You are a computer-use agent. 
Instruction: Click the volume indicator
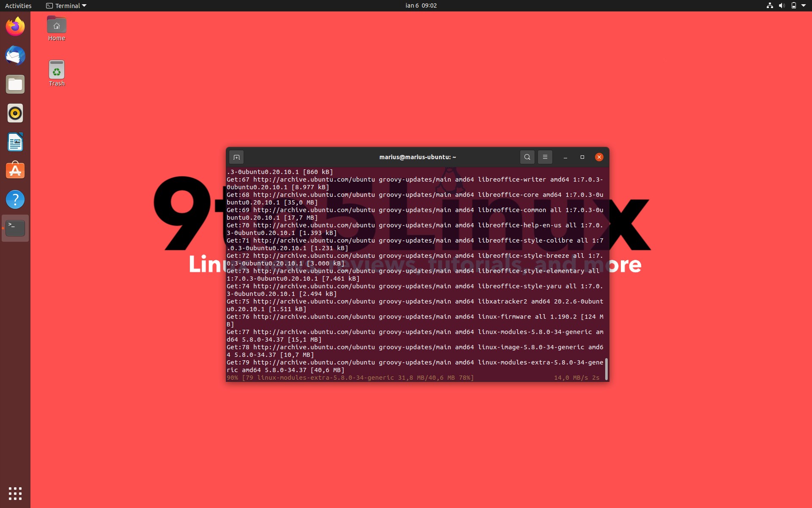point(782,6)
